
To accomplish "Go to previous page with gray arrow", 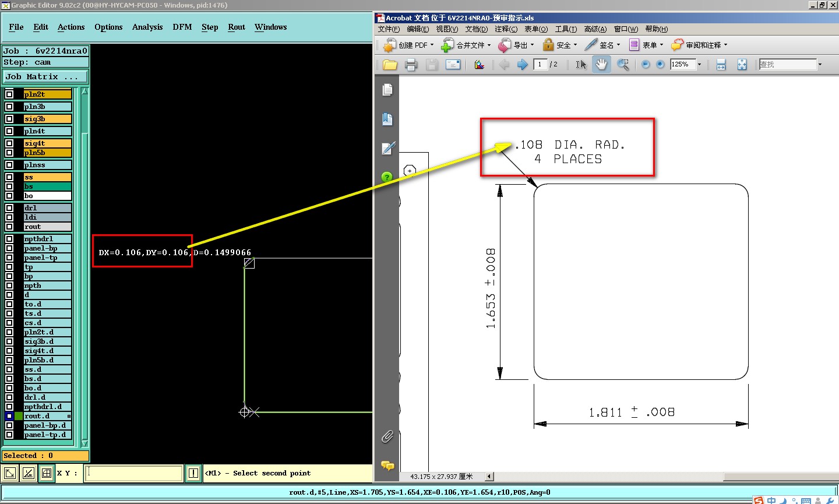I will click(x=505, y=65).
